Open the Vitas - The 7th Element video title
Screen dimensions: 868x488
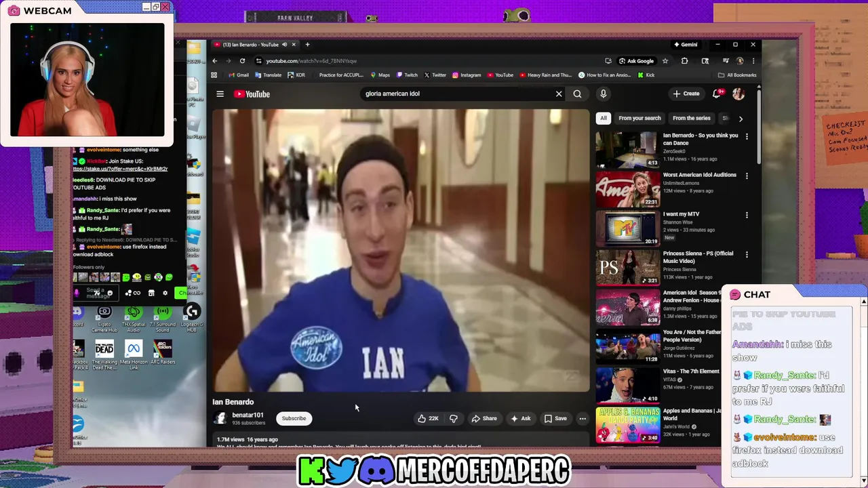coord(691,371)
